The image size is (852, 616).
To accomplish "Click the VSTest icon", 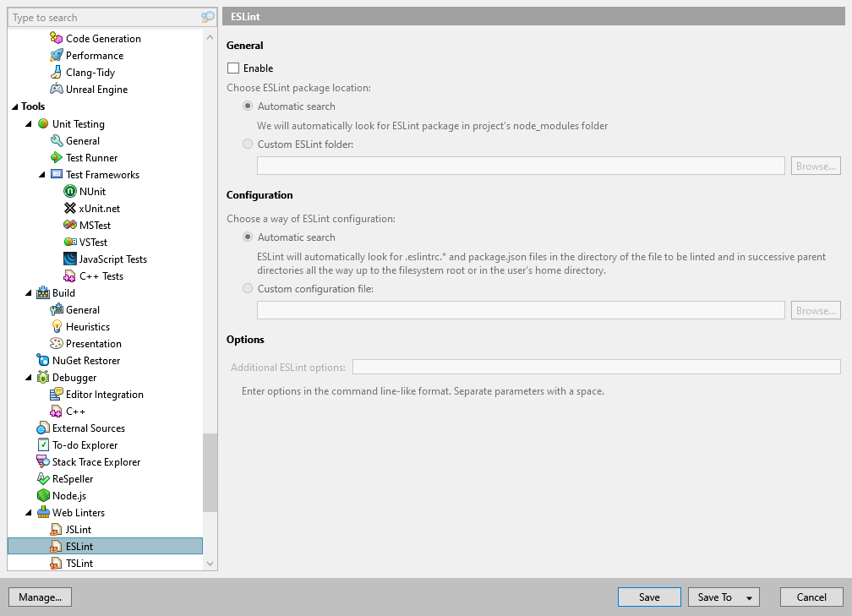I will [70, 242].
